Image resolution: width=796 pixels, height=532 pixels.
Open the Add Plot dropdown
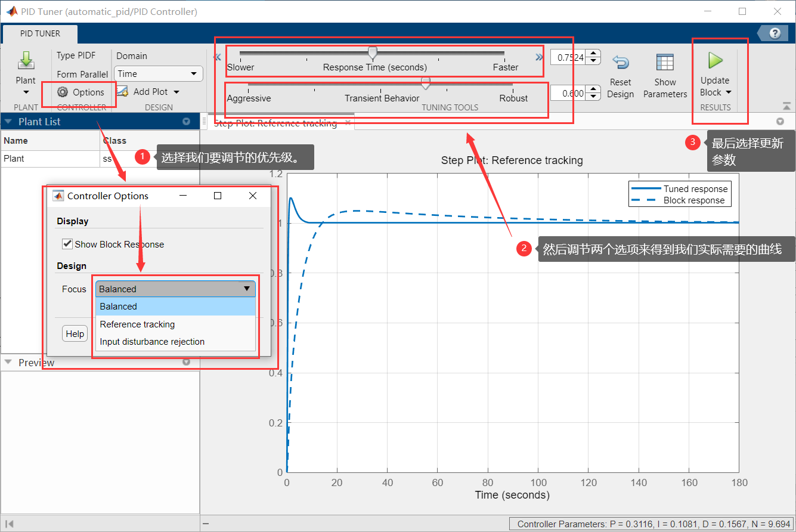(175, 92)
